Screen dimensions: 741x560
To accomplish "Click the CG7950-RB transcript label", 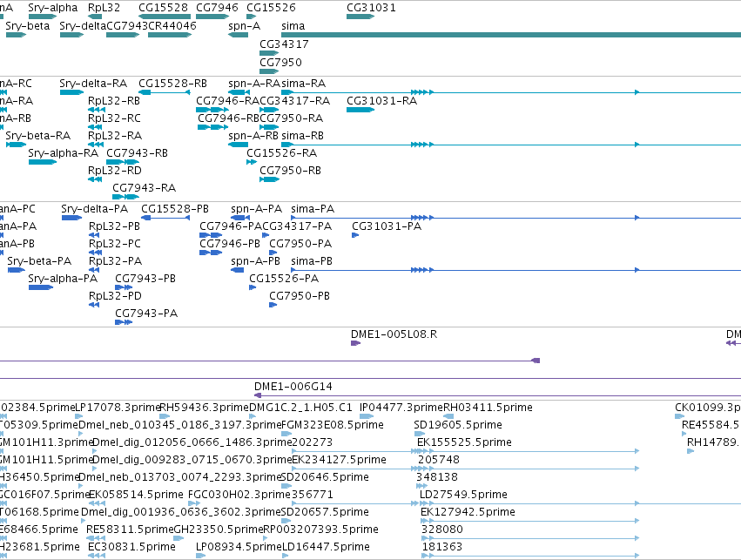I will point(290,171).
